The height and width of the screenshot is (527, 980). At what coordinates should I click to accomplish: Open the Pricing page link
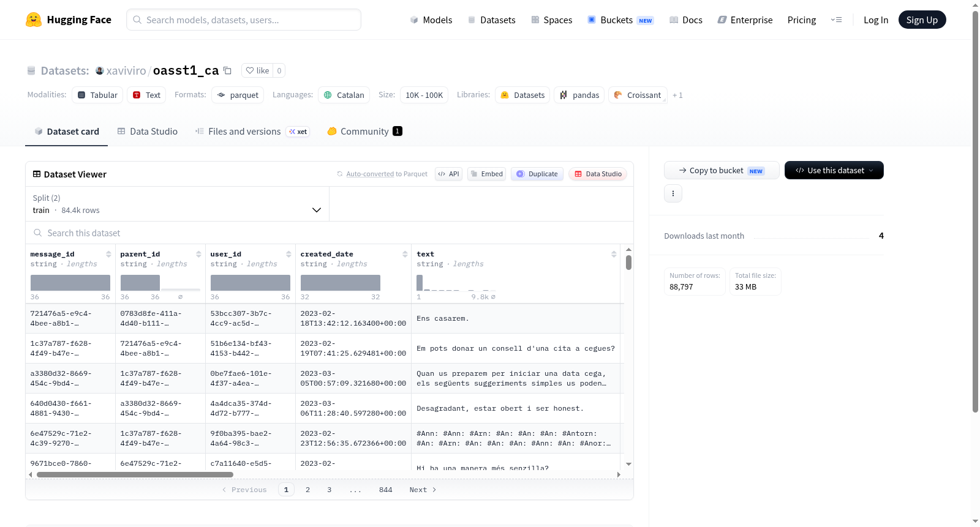coord(802,20)
